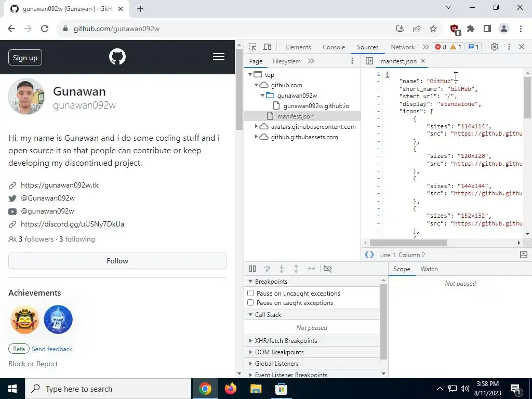Click the pretty print braces icon
This screenshot has width=532, height=399.
click(369, 255)
